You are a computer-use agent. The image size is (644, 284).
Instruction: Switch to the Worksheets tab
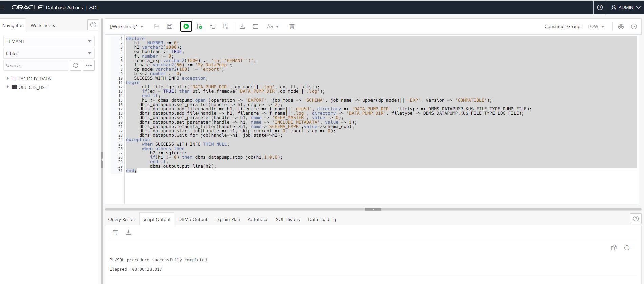point(43,25)
